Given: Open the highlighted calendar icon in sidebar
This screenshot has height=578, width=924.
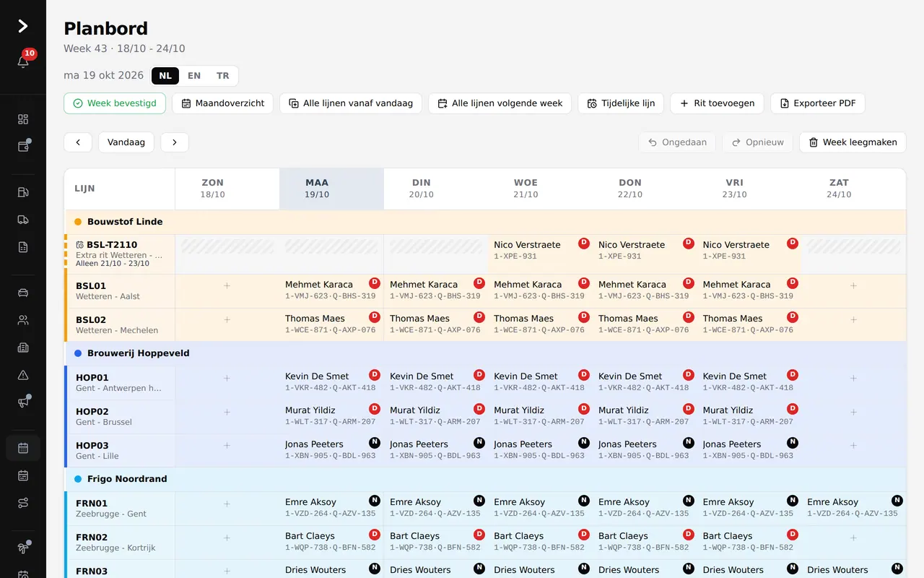Looking at the screenshot, I should click(23, 448).
